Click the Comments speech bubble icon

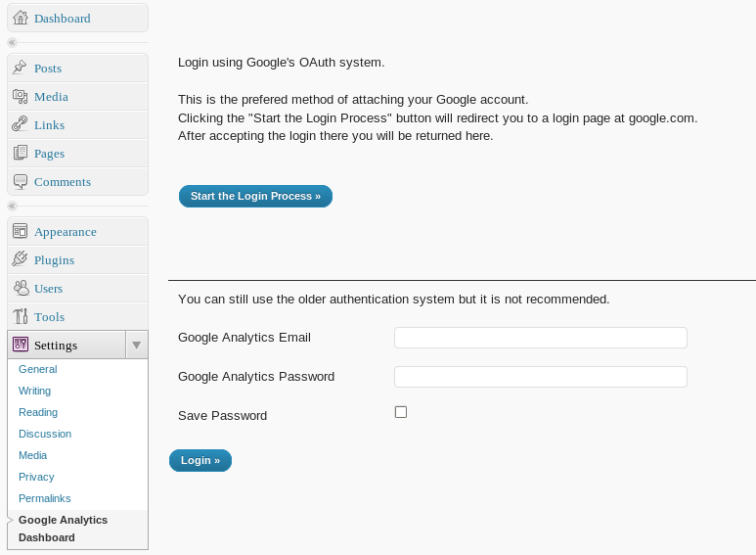coord(21,182)
